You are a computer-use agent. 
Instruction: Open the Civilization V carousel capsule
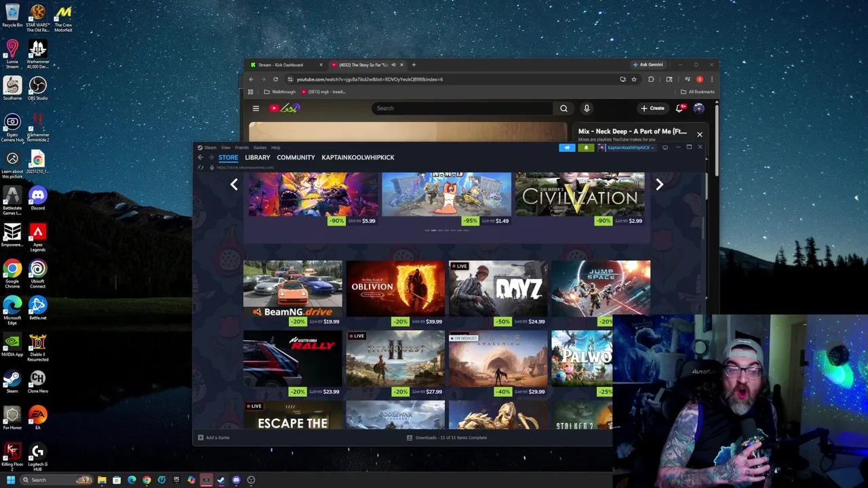coord(579,198)
